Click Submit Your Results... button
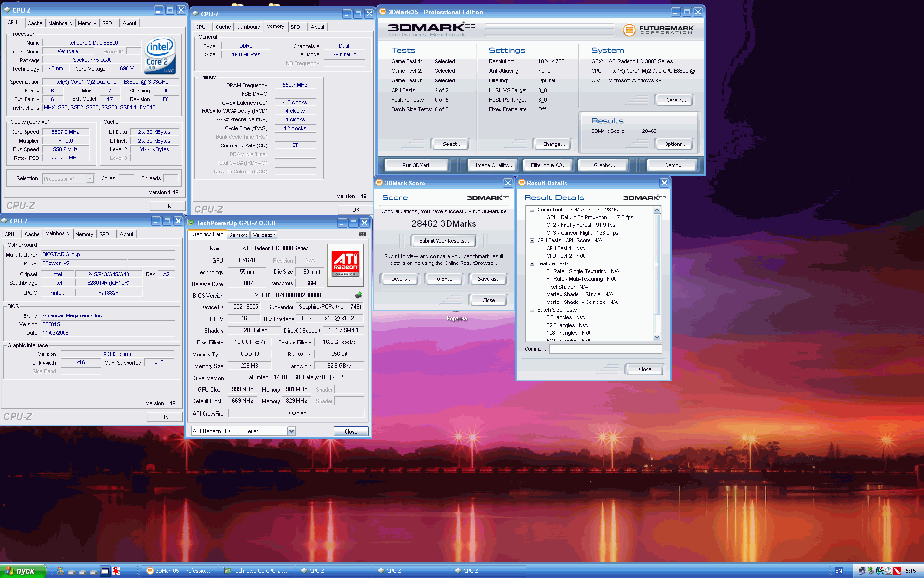Viewport: 924px width, 578px height. tap(444, 241)
